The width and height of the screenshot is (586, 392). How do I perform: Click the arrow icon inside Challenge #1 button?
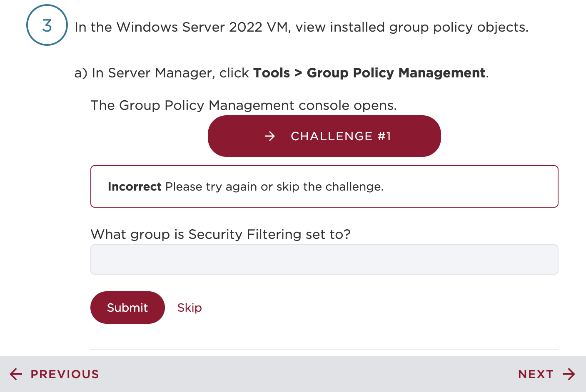(270, 136)
